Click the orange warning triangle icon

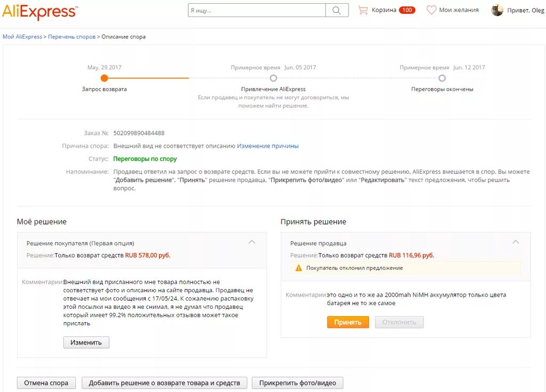tap(299, 268)
